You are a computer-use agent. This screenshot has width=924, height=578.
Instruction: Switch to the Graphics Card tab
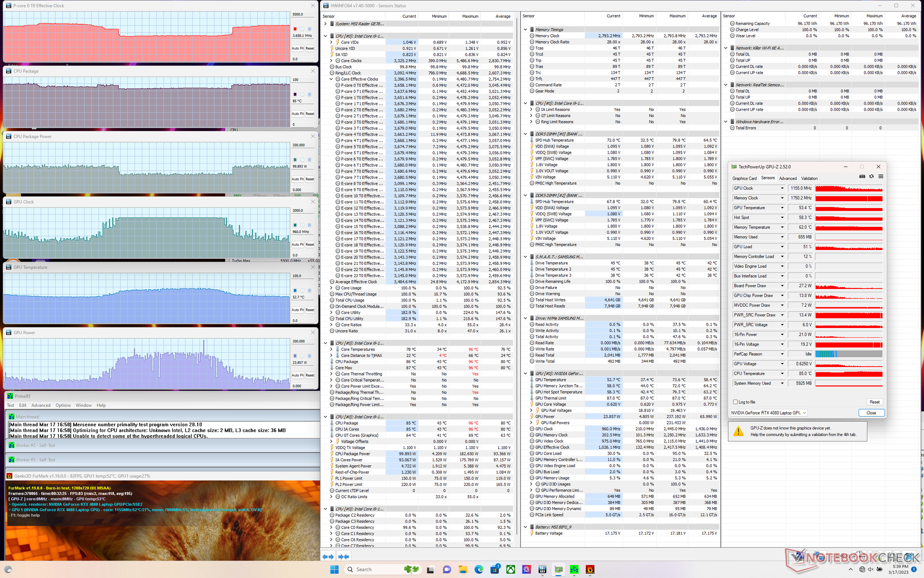click(744, 178)
